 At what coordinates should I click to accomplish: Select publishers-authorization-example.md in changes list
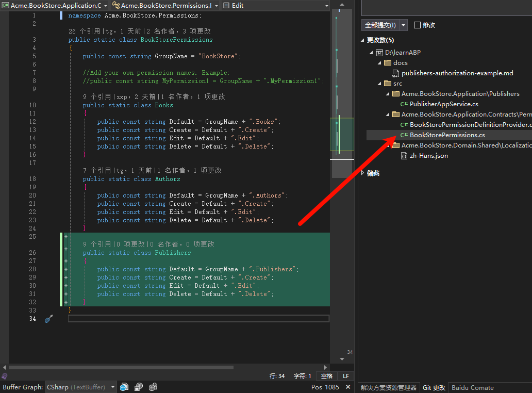click(457, 73)
